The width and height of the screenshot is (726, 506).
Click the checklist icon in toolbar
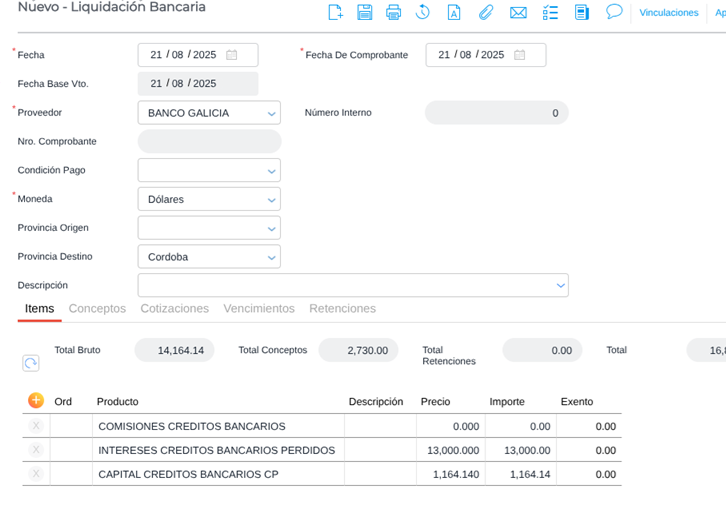coord(550,12)
